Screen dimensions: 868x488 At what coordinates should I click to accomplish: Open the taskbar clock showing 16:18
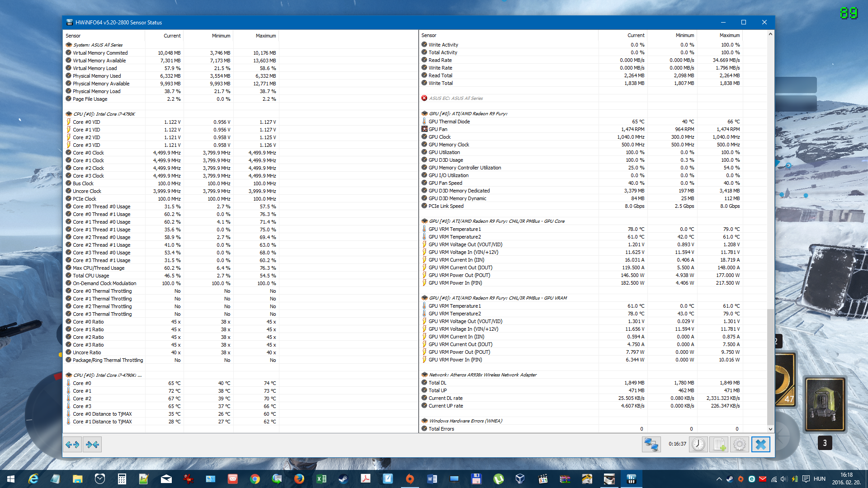[x=847, y=479]
